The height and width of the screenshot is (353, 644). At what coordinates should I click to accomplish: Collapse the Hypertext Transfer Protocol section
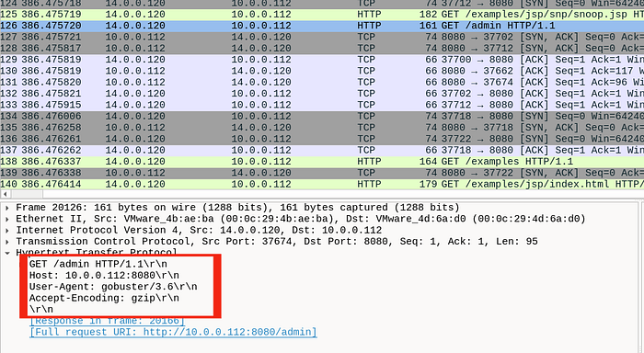7,253
